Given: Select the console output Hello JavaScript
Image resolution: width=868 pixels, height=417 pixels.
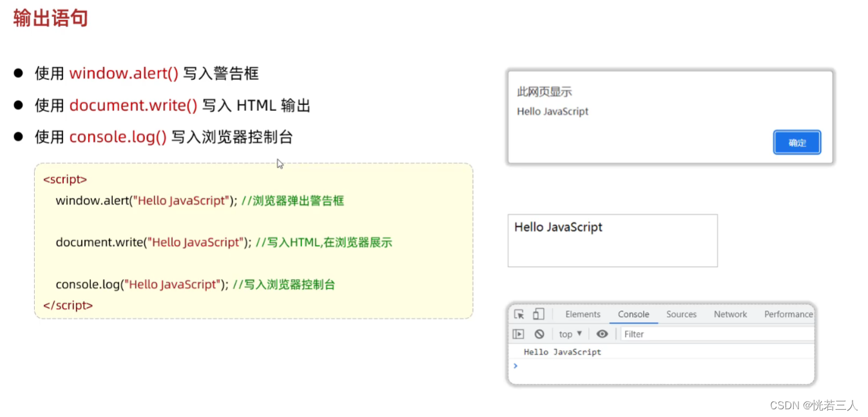Looking at the screenshot, I should click(x=562, y=352).
